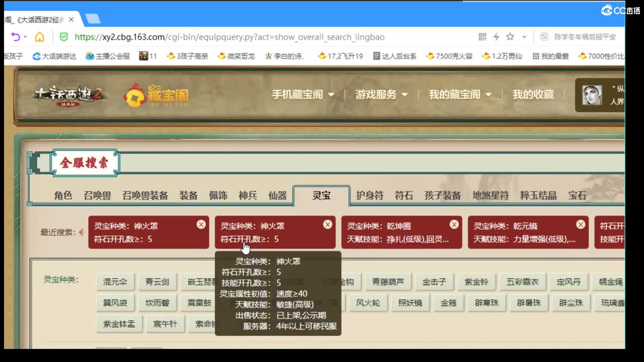This screenshot has width=644, height=362.
Task: Select the 风火轮 lingbao type
Action: click(x=368, y=302)
